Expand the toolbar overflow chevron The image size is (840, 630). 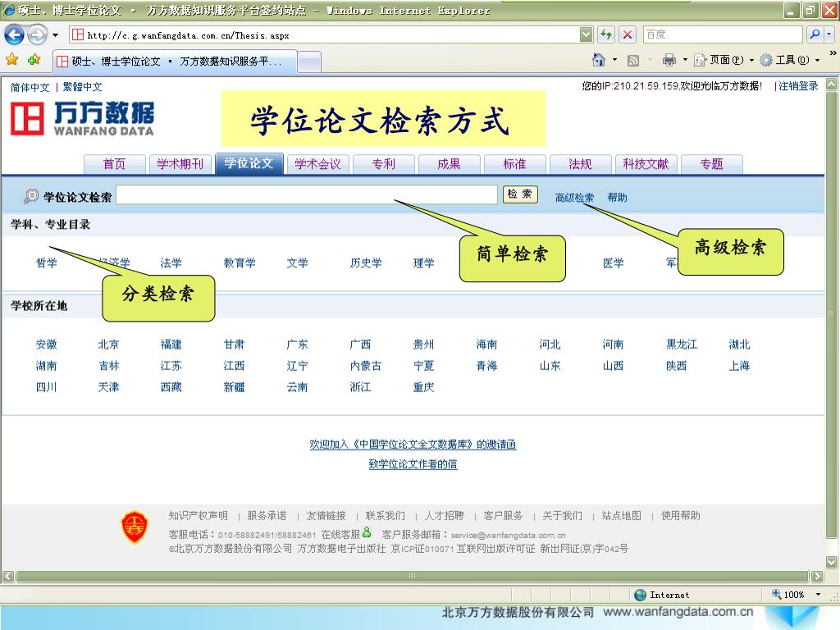833,53
